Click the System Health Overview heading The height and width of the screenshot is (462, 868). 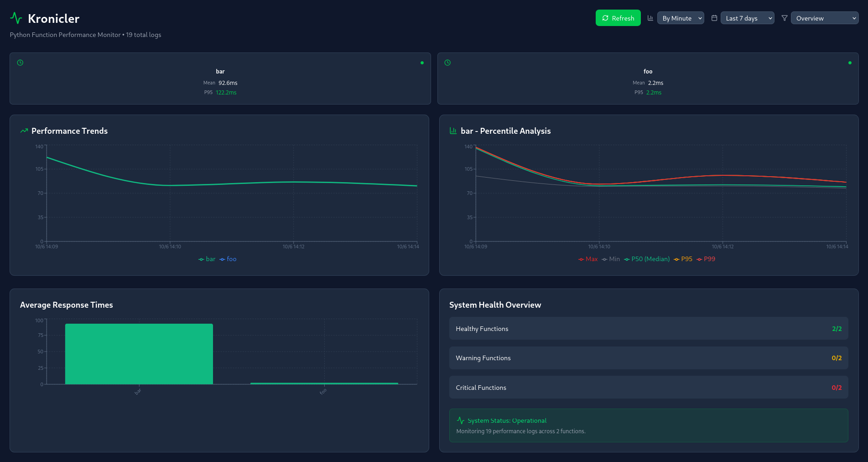495,305
